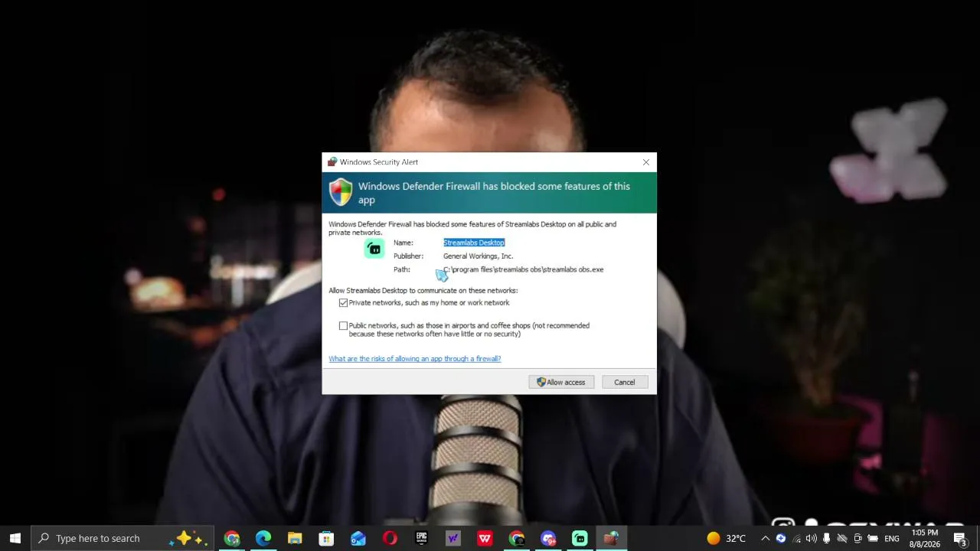Viewport: 980px width, 551px height.
Task: Open the Wi-Fi network tray icon
Action: [797, 538]
